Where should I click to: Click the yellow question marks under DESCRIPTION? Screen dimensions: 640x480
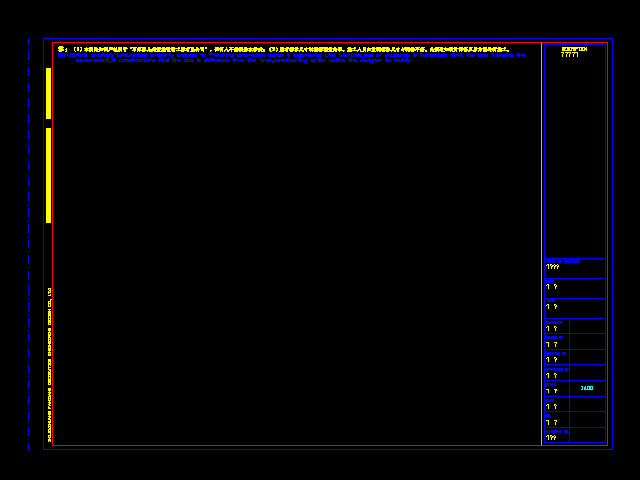(569, 55)
